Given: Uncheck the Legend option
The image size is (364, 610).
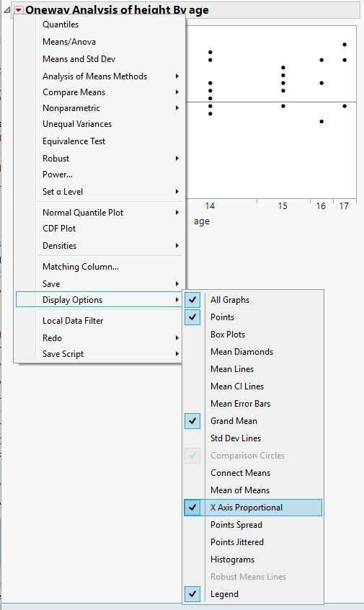Looking at the screenshot, I should click(x=192, y=594).
